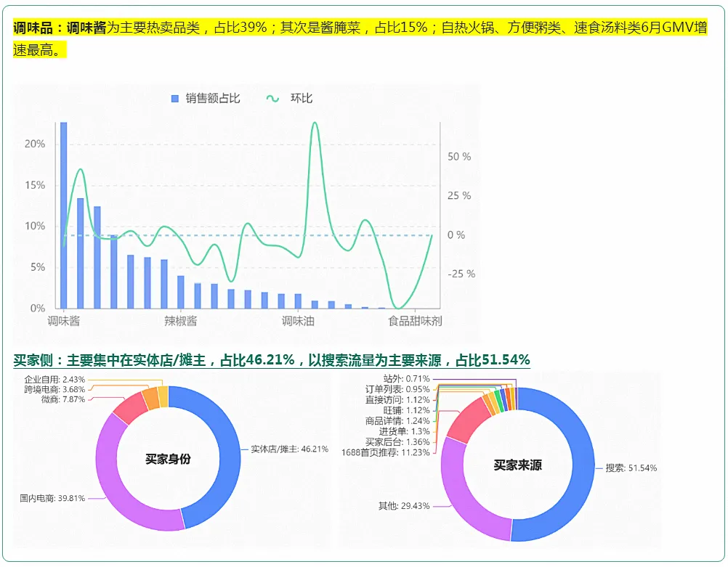Select the 调味油 x-axis category label

click(298, 321)
